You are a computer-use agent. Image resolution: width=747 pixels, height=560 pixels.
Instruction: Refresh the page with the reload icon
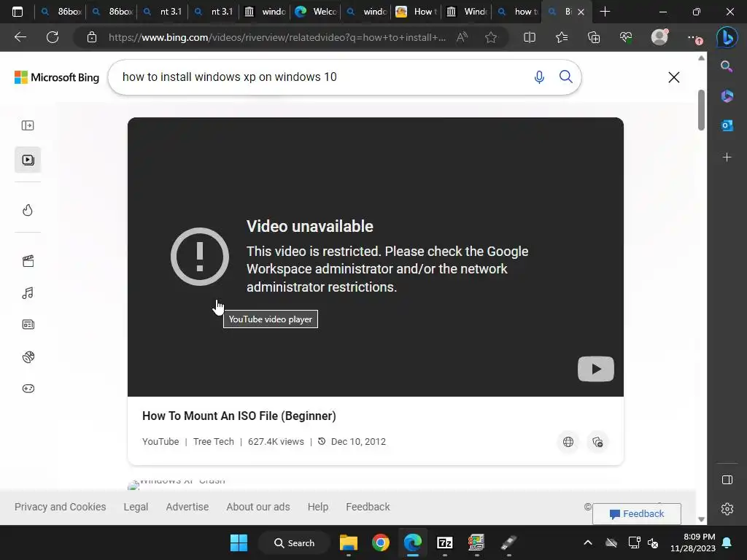53,37
